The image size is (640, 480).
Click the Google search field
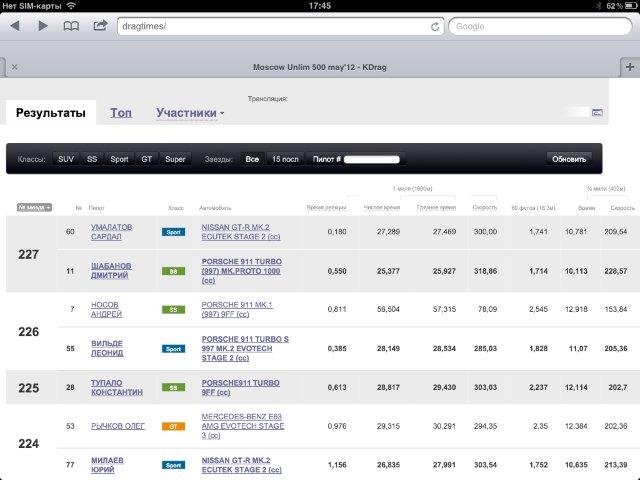tap(540, 26)
